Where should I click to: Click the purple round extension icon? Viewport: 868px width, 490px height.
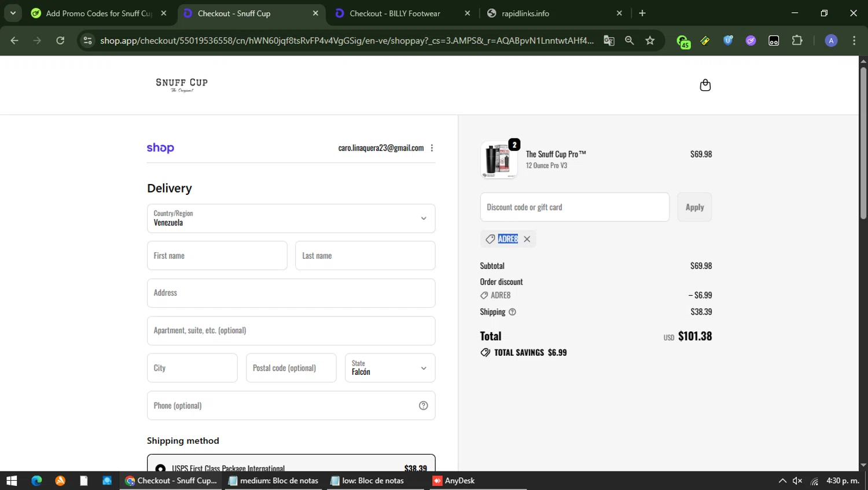point(751,40)
